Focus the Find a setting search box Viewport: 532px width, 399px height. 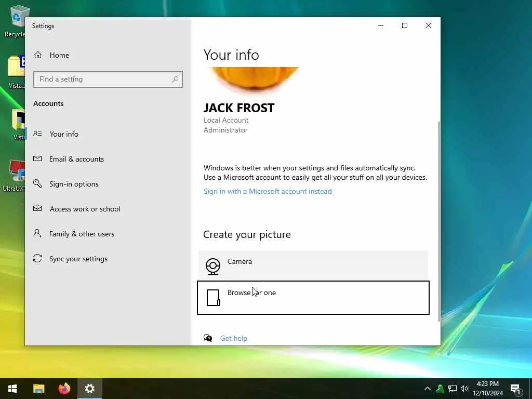[108, 79]
